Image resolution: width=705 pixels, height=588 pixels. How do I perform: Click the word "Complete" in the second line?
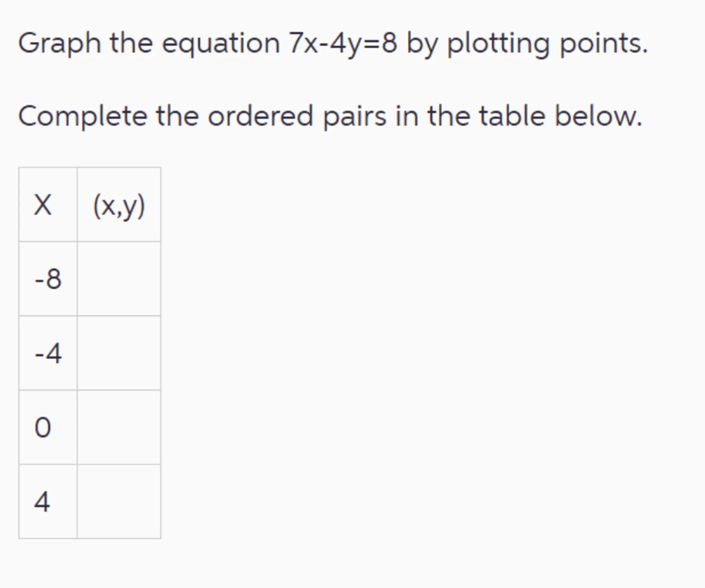[x=83, y=116]
